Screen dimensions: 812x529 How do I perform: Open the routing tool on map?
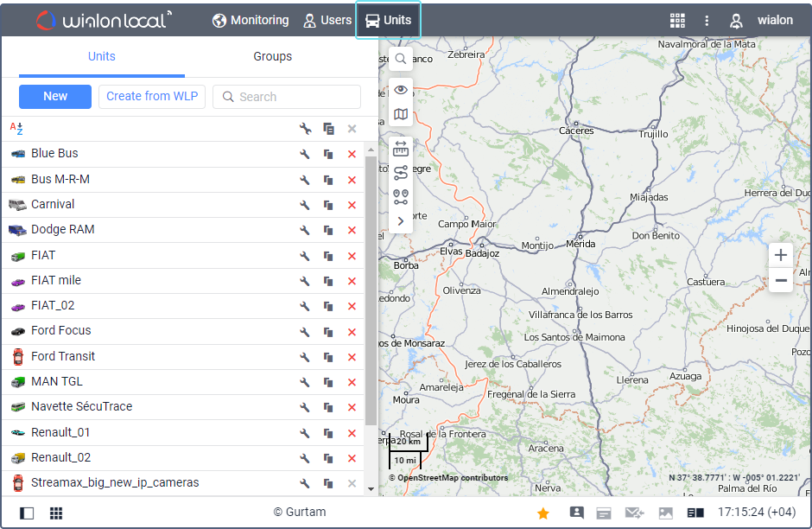(401, 173)
